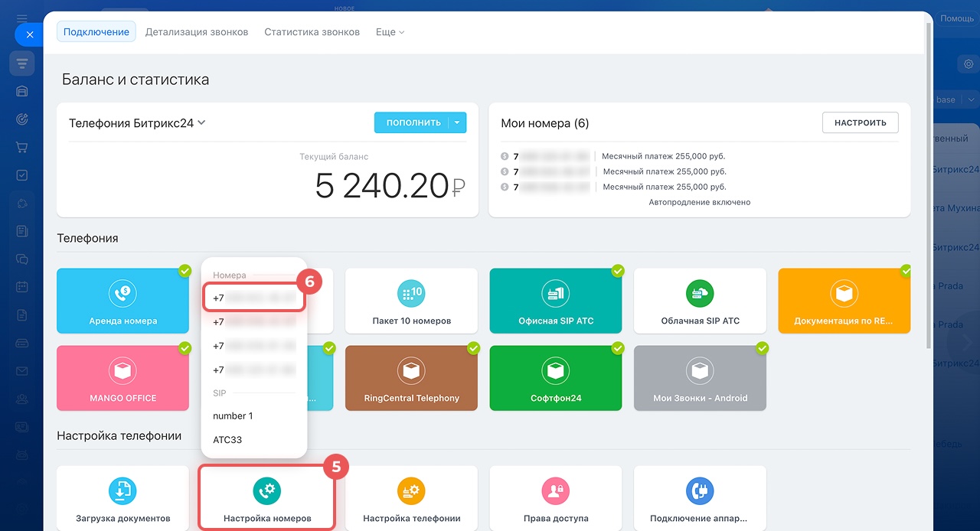
Task: Open the Загрузка документов tile
Action: 122,498
